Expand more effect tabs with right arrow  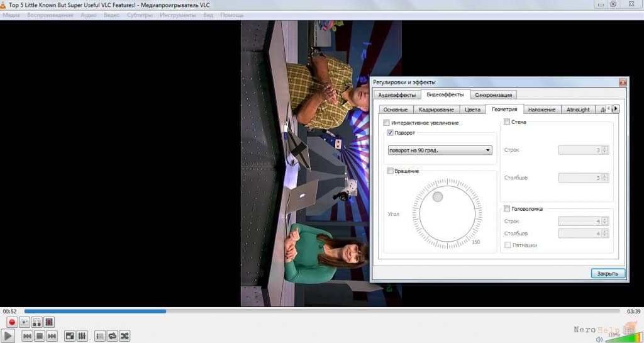pos(616,109)
